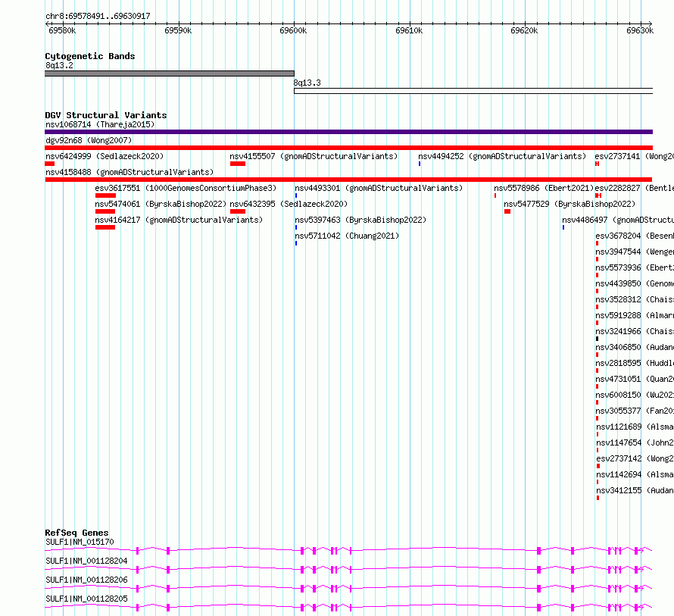Select the purple nsv1068714 variant bar
The height and width of the screenshot is (616, 674).
348,132
